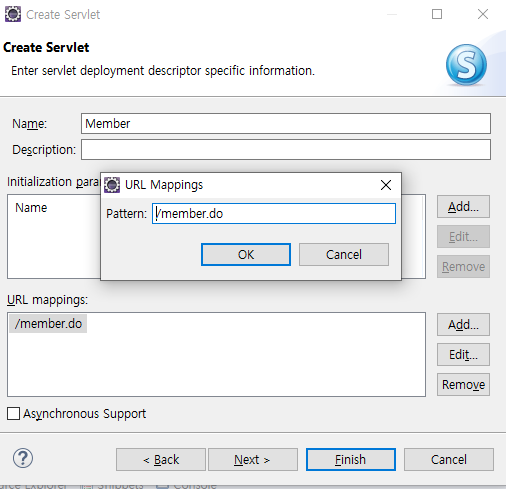The width and height of the screenshot is (506, 489).
Task: Close the URL Mappings dialog
Action: tap(386, 185)
